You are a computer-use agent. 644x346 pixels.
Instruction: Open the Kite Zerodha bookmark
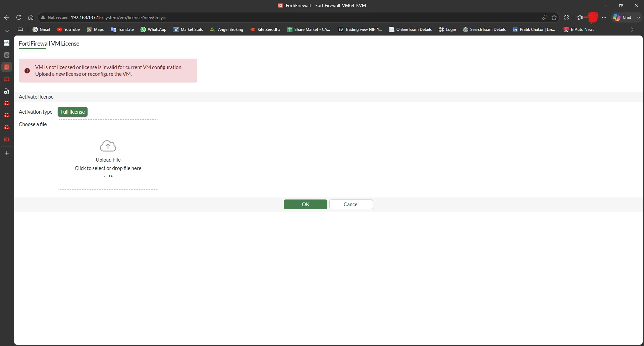[x=265, y=30]
